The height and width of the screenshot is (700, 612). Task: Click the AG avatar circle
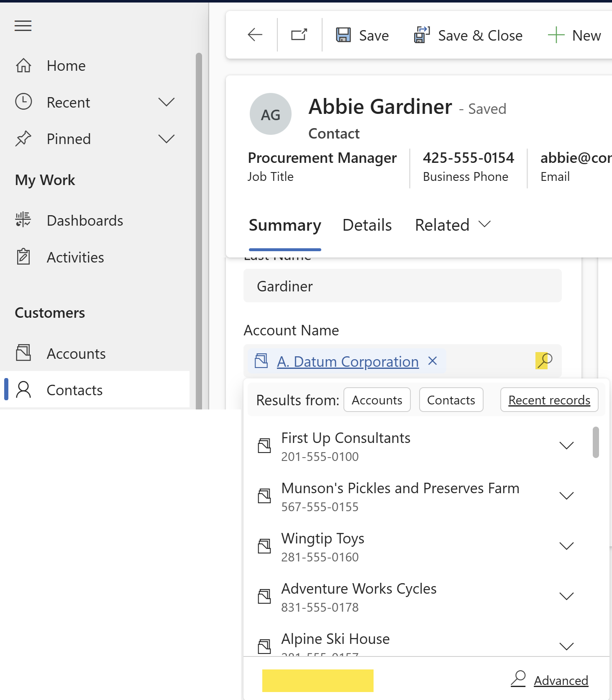(x=271, y=114)
